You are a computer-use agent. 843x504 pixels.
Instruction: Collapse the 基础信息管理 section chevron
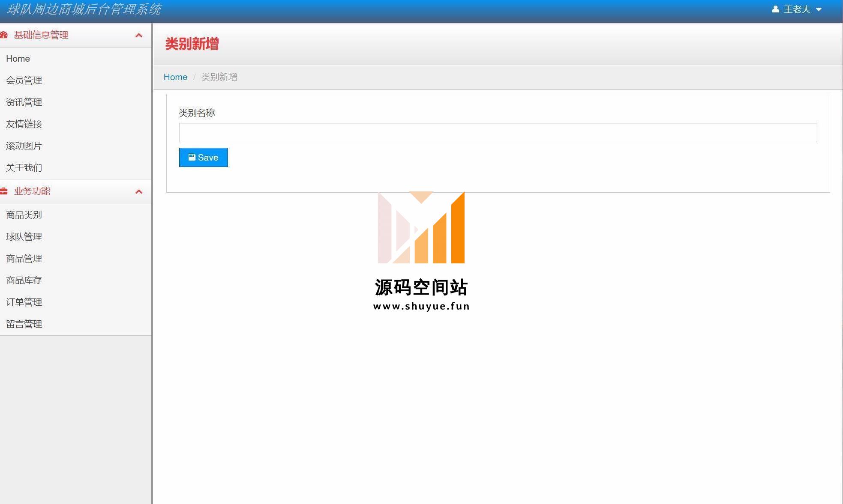pos(138,36)
